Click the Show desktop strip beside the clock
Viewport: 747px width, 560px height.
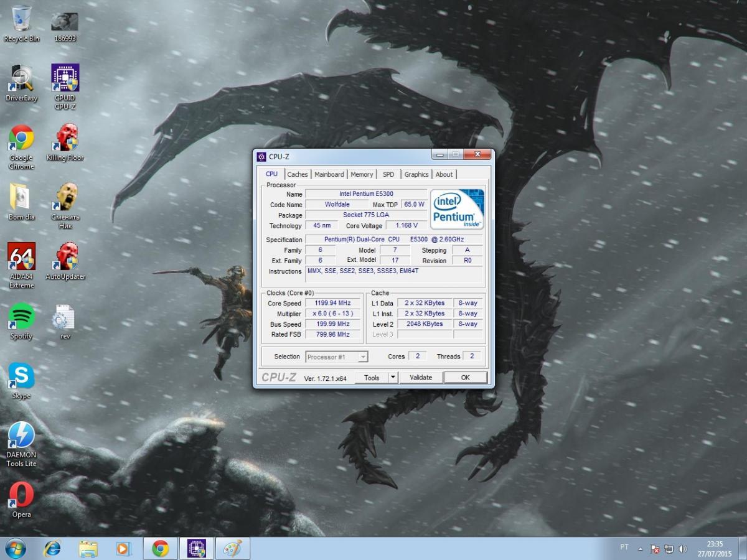pyautogui.click(x=743, y=548)
